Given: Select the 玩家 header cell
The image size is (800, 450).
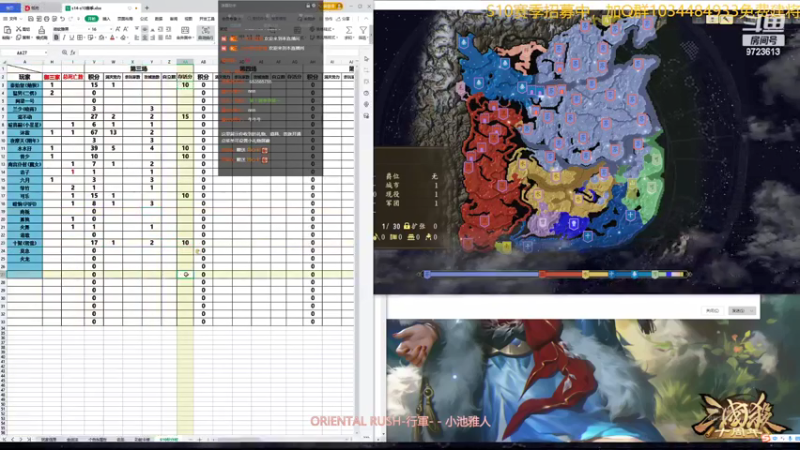Looking at the screenshot, I should pos(24,77).
